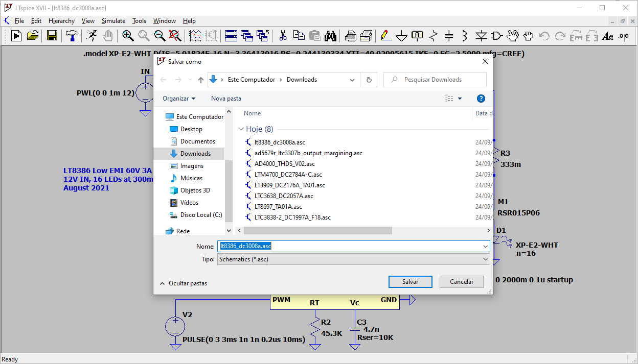Viewport: 638px width, 364px height.
Task: Select file LTM4700_DC2784A-C.asc
Action: [x=288, y=175]
